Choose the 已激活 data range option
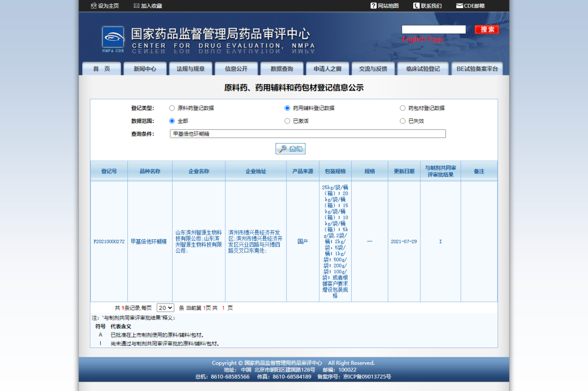 point(287,121)
